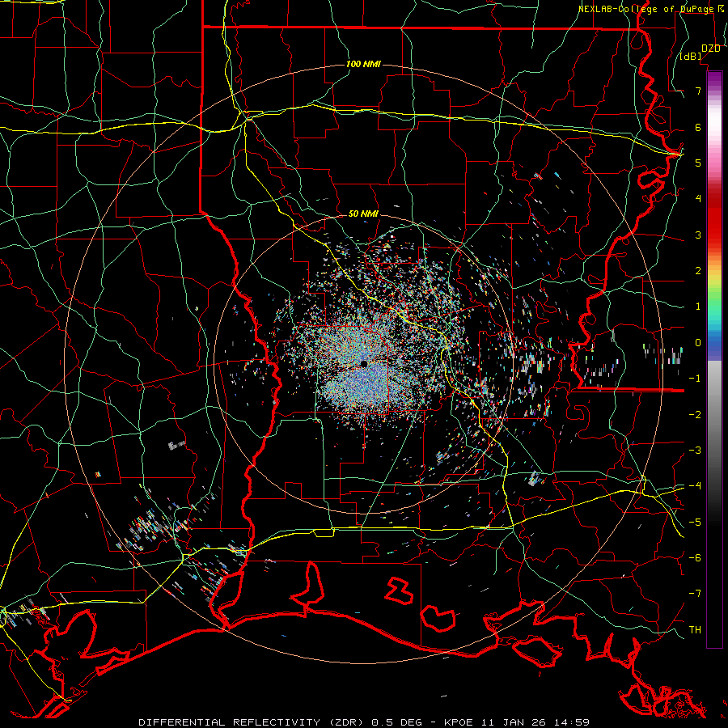Viewport: 728px width, 728px height.
Task: Click the 4 dB value on color scale
Action: coord(698,199)
